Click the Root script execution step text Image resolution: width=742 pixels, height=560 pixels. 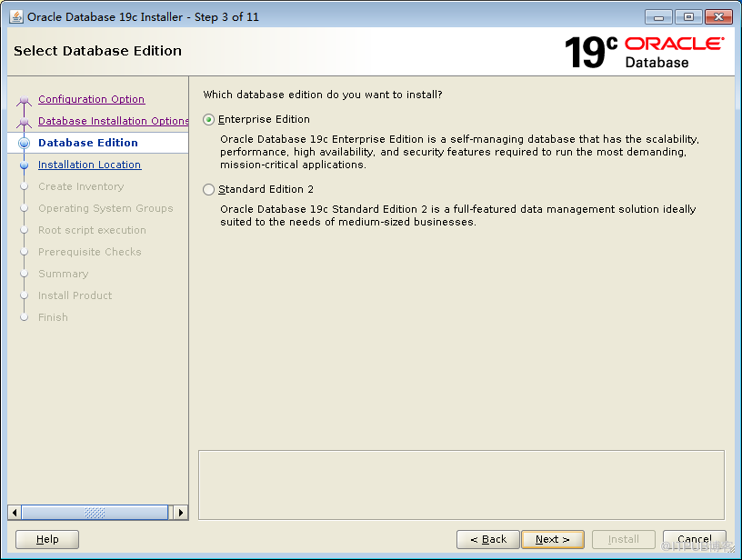92,230
